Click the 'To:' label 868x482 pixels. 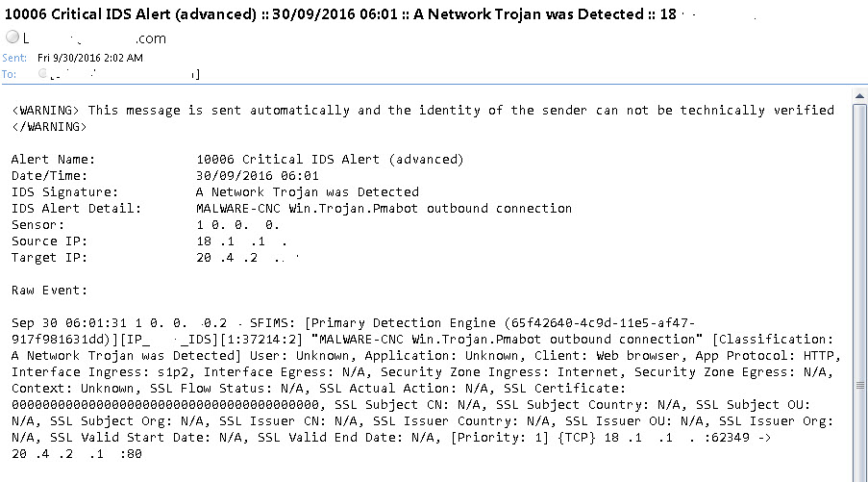pyautogui.click(x=9, y=73)
